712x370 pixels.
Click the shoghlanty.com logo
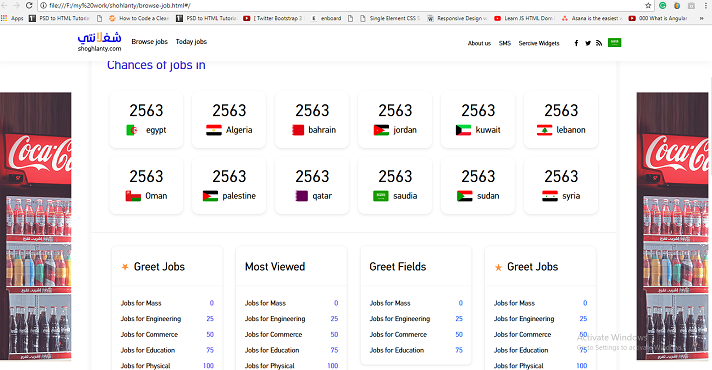point(99,42)
